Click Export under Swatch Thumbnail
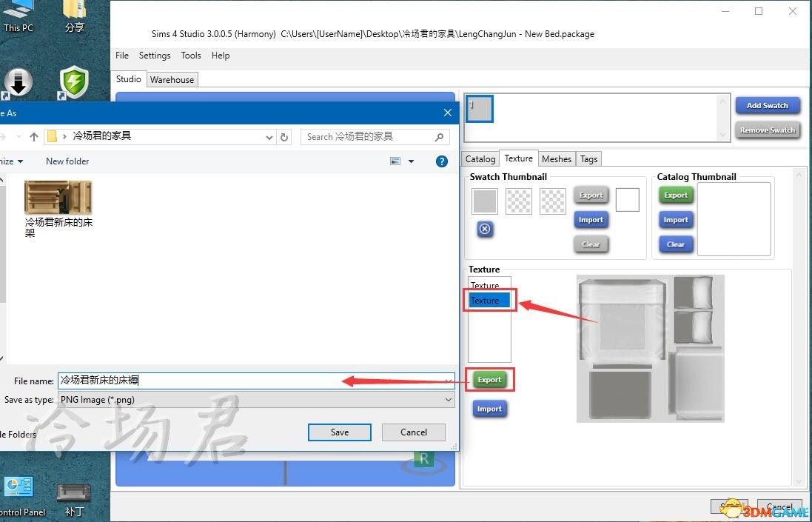Screen dimensions: 812x522 click(591, 195)
